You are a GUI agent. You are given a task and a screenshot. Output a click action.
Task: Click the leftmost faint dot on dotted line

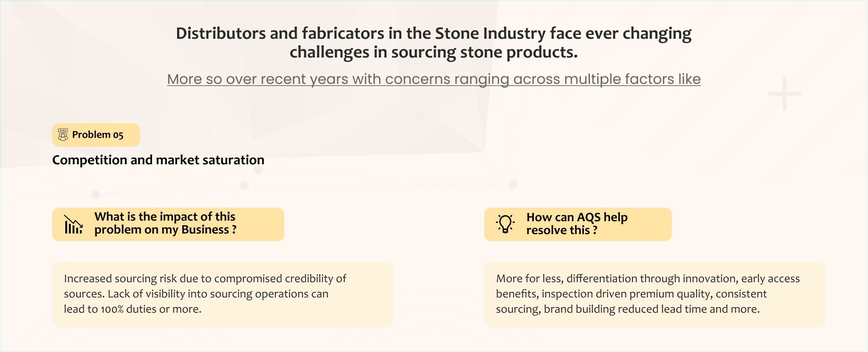[95, 194]
